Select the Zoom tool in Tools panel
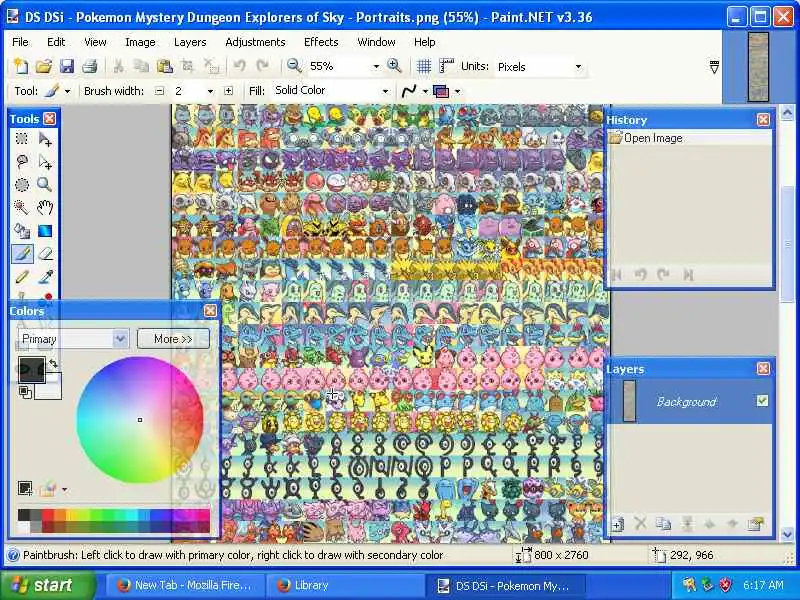This screenshot has width=800, height=600. [x=45, y=184]
